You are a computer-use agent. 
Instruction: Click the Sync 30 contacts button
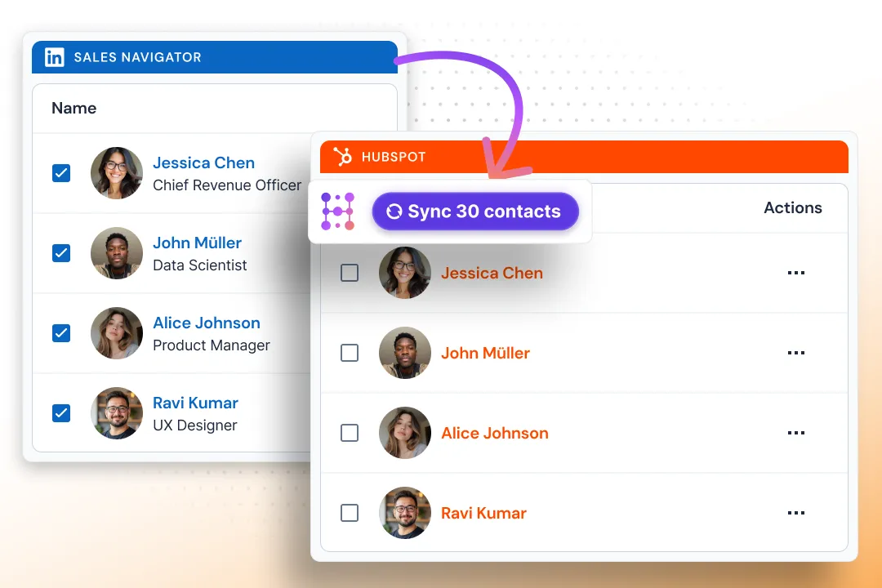click(475, 212)
